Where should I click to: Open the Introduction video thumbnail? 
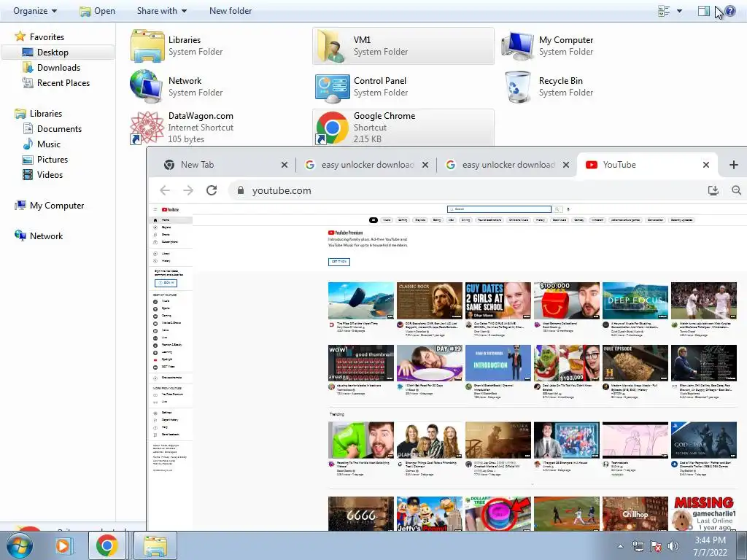[x=498, y=363]
